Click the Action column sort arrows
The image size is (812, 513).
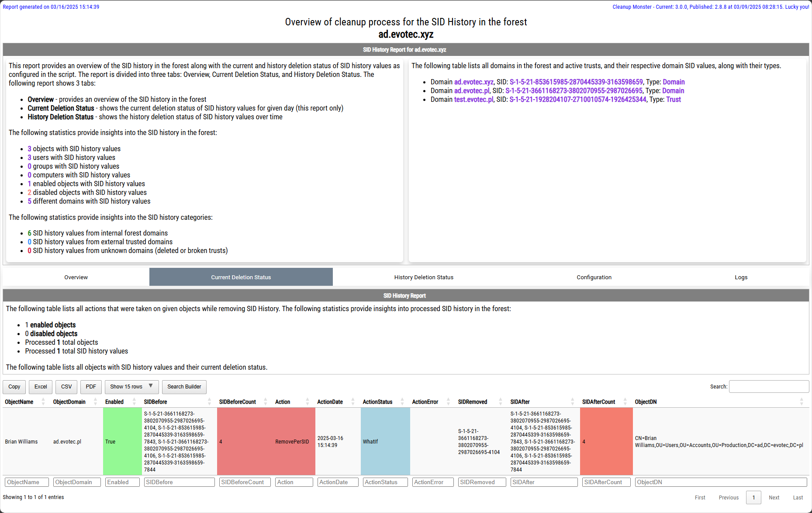[308, 402]
